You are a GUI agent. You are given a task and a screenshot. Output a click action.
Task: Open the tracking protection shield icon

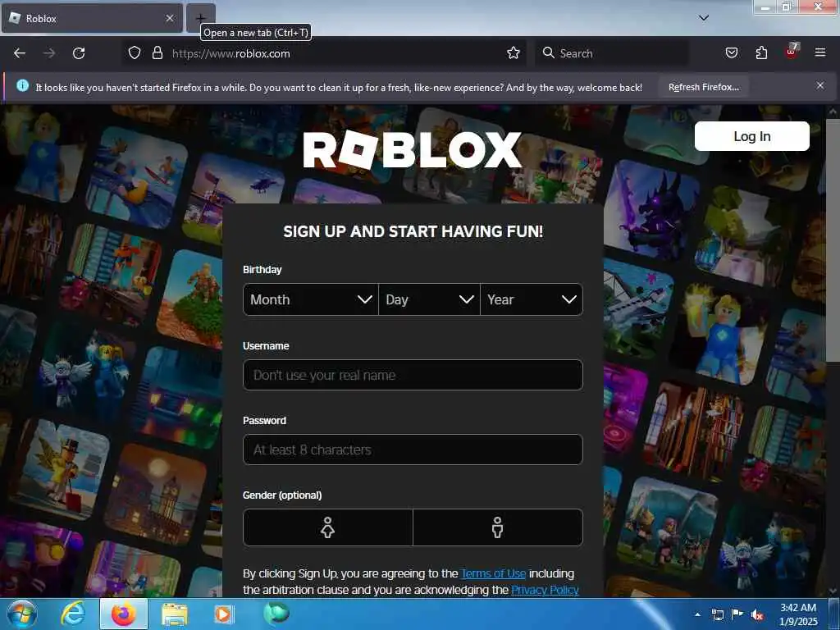pos(135,53)
